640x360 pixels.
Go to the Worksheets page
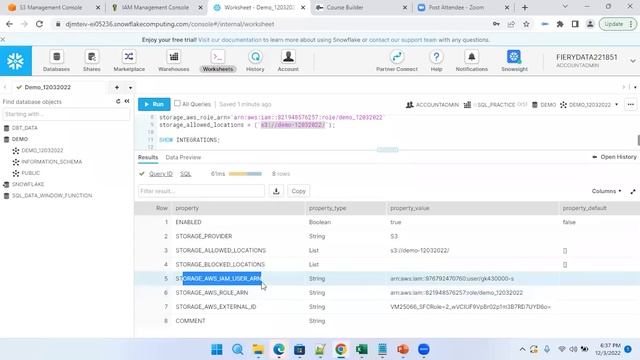(218, 61)
